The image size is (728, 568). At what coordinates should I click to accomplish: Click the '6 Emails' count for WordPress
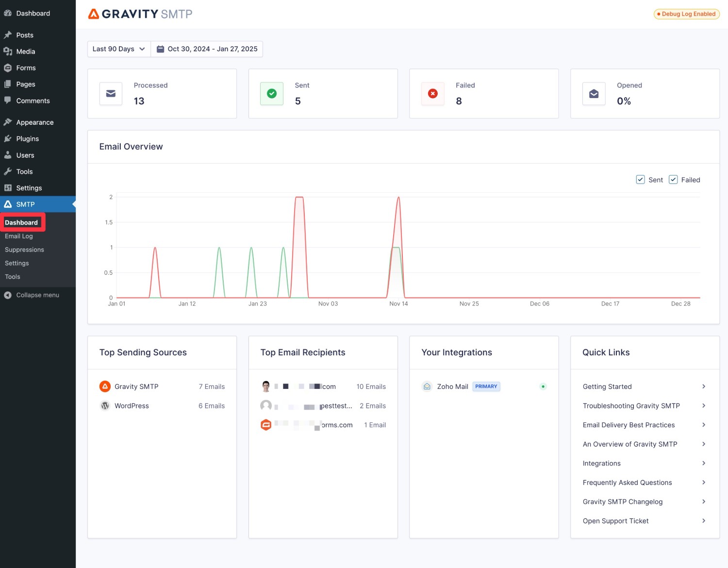click(212, 406)
